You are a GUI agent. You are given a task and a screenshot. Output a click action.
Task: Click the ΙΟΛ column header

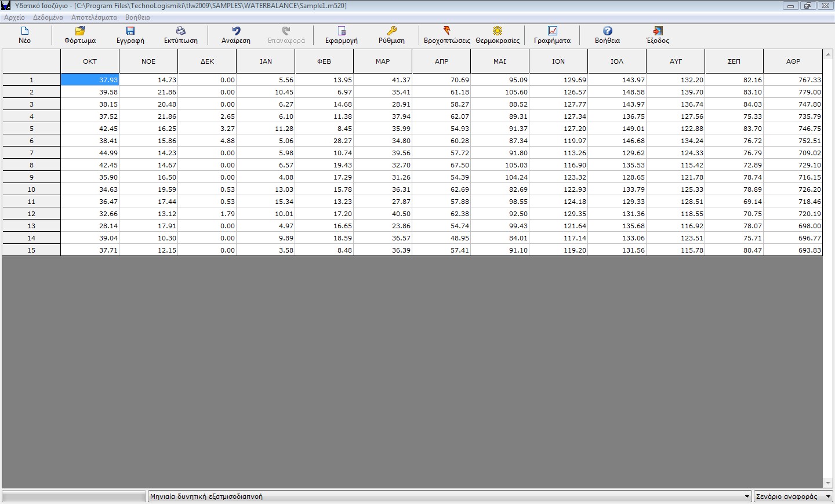pos(617,61)
